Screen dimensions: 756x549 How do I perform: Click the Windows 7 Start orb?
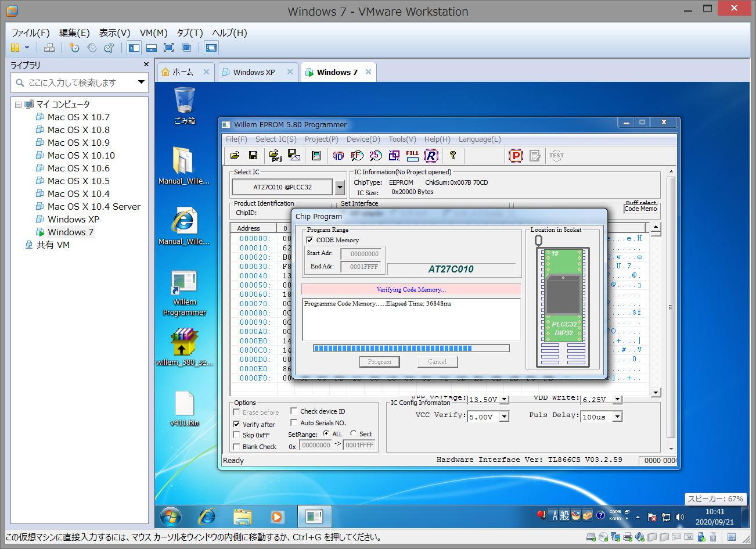click(171, 516)
